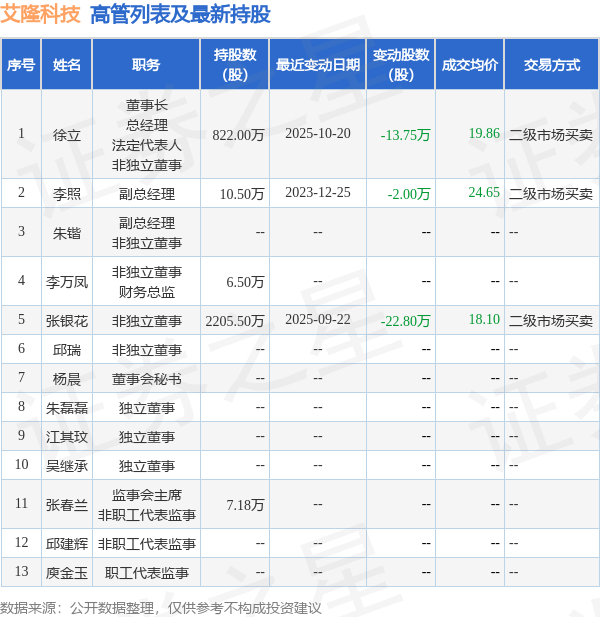Select the change value -22.80万

point(405,321)
